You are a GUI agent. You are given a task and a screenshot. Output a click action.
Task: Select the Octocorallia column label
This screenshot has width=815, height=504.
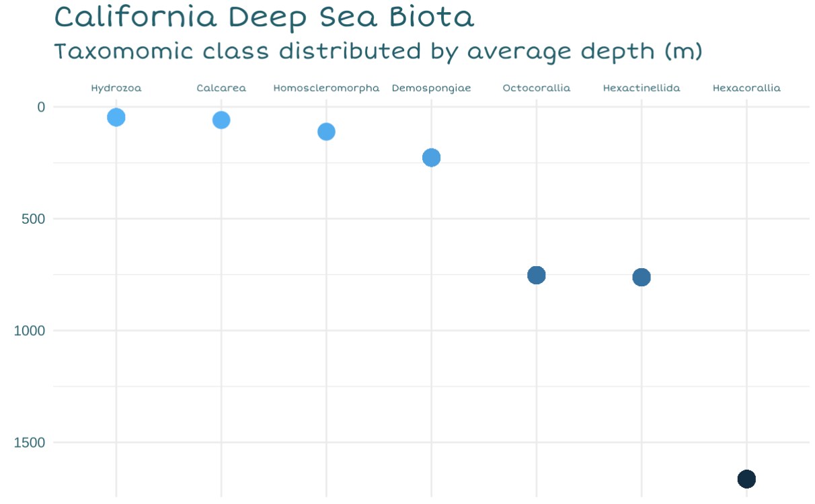536,88
